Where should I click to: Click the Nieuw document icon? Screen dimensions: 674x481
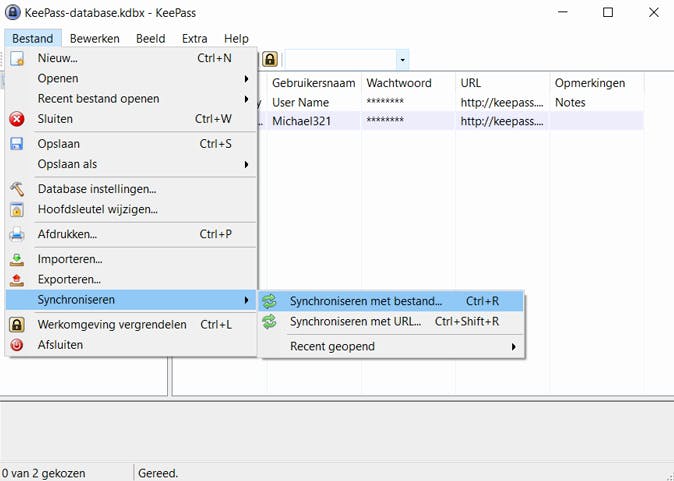click(x=17, y=58)
